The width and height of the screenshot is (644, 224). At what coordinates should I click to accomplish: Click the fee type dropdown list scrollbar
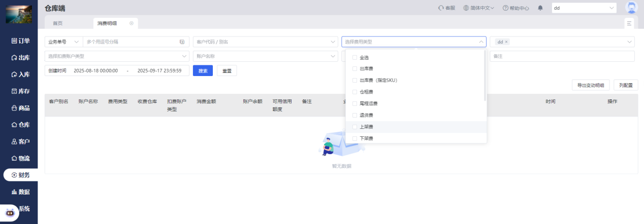pyautogui.click(x=485, y=76)
